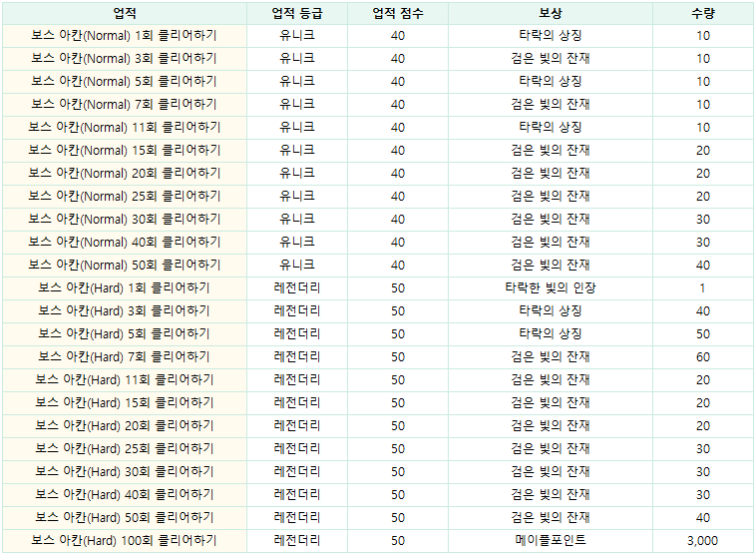Select '보스 아칸(Hard) 15회 클리어하기' cell

point(125,402)
